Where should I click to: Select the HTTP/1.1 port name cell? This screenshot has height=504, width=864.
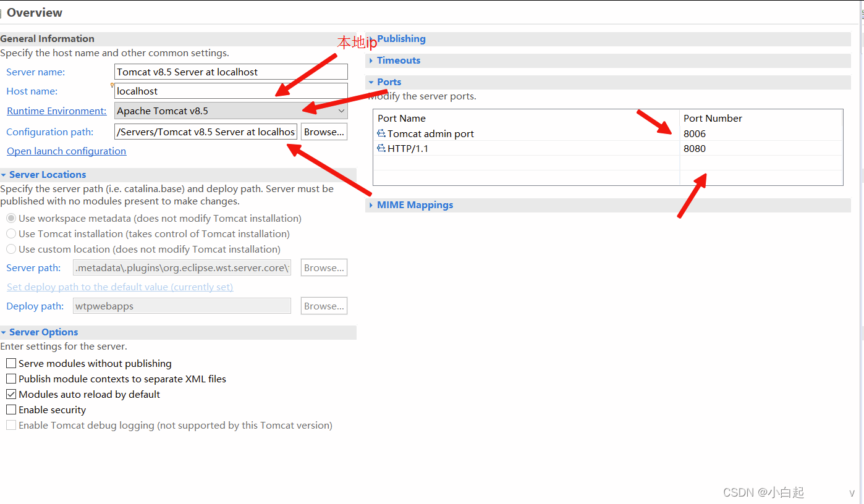(527, 148)
